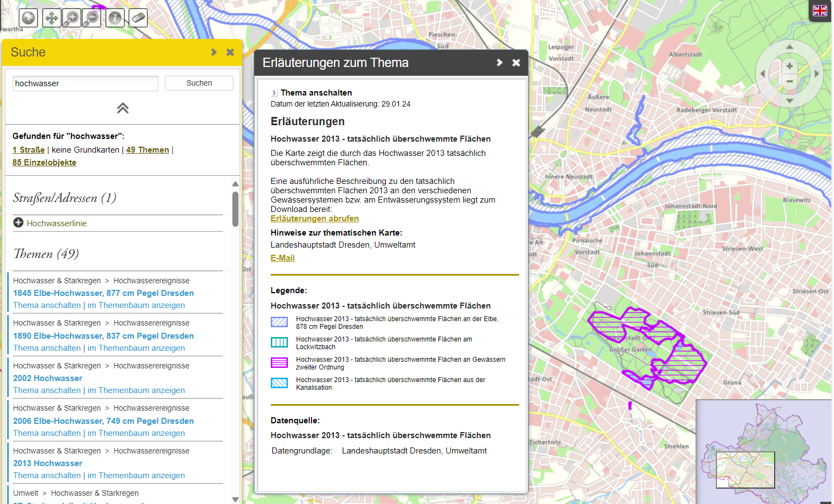
Task: Click the hochwasser search input field
Action: 85,83
